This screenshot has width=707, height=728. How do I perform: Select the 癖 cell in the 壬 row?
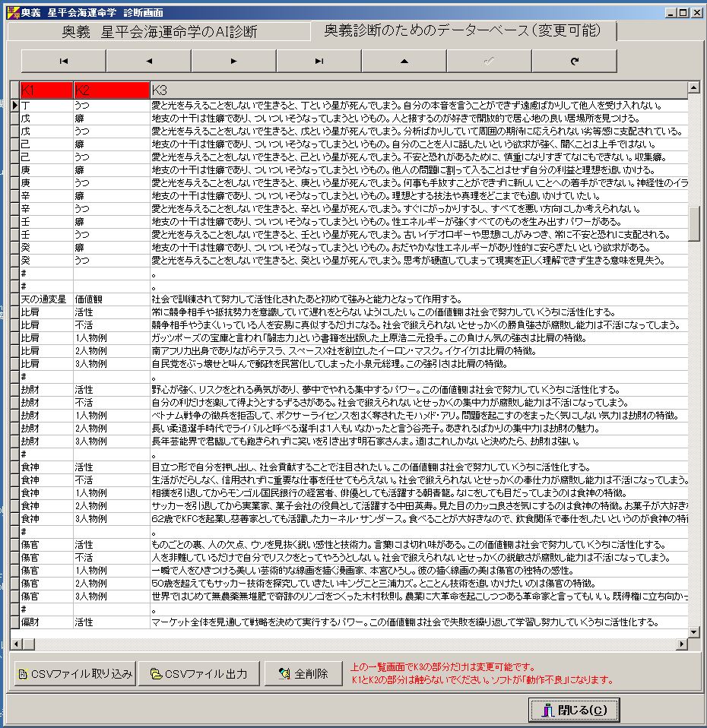tap(112, 222)
